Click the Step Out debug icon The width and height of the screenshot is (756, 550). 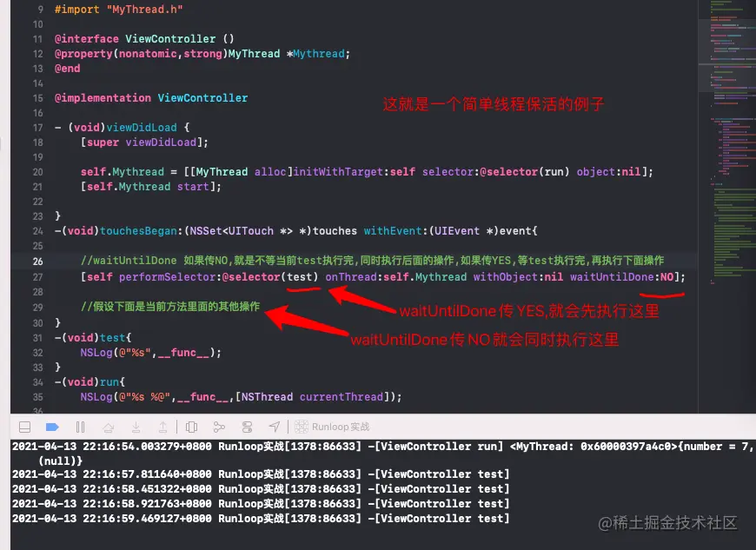pyautogui.click(x=163, y=427)
